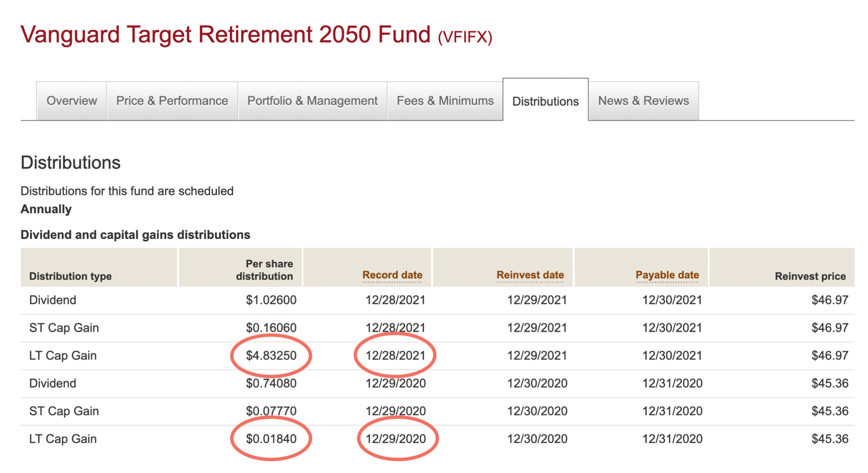The width and height of the screenshot is (868, 473).
Task: Open the Payable date header link
Action: click(x=667, y=275)
